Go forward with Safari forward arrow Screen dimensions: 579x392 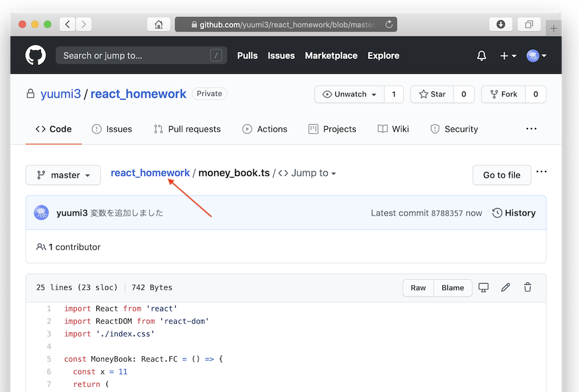(x=84, y=25)
